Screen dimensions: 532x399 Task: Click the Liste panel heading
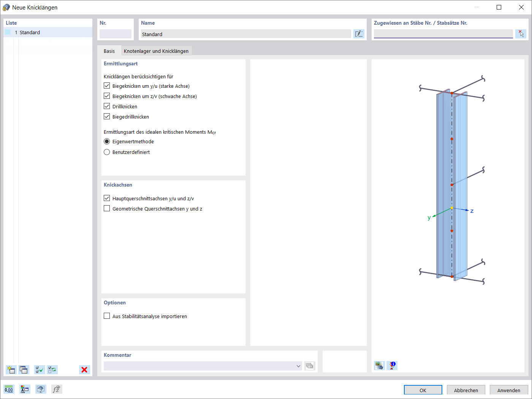pyautogui.click(x=11, y=23)
